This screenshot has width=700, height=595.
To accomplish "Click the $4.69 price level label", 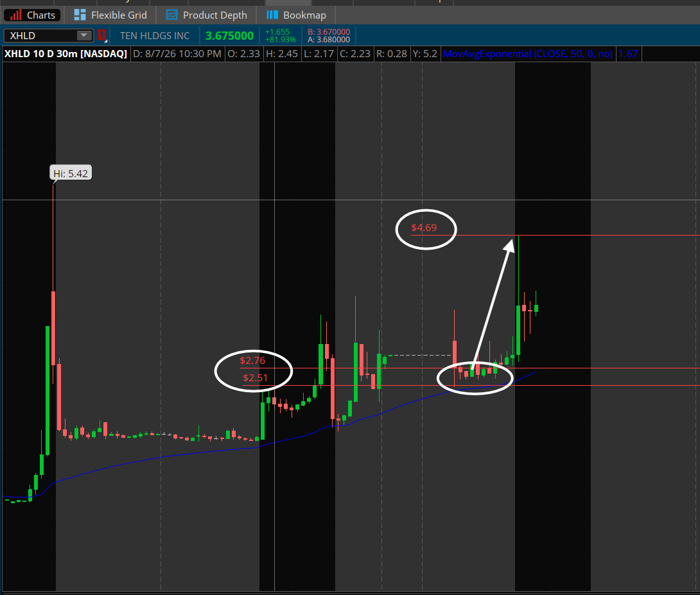I will coord(424,228).
